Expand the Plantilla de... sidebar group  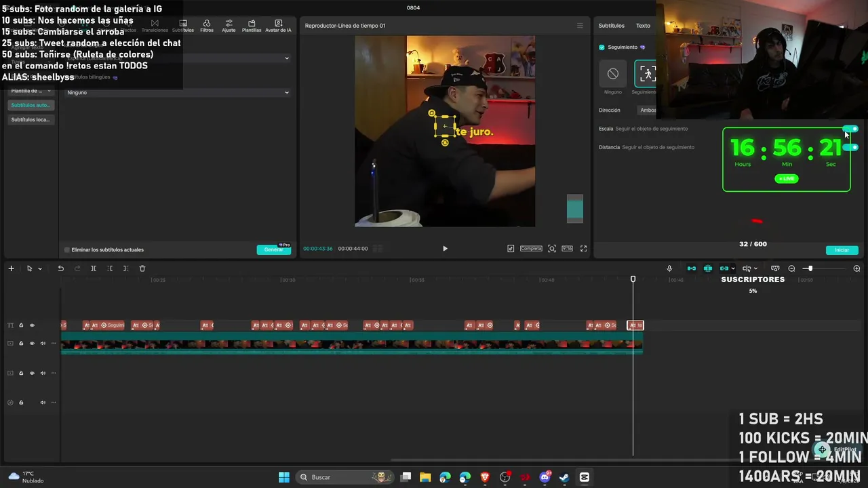click(31, 91)
